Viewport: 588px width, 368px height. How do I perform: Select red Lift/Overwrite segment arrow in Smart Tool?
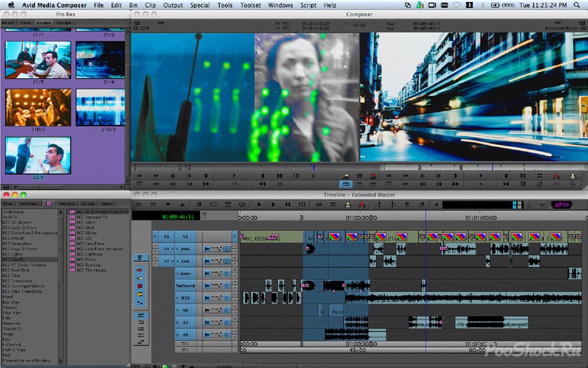pos(140,270)
